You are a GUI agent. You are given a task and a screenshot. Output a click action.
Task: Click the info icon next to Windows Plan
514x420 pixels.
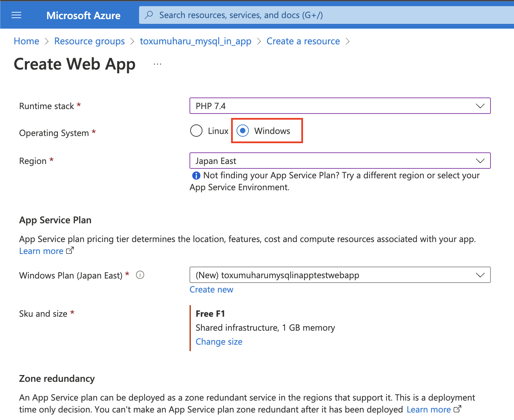click(140, 275)
